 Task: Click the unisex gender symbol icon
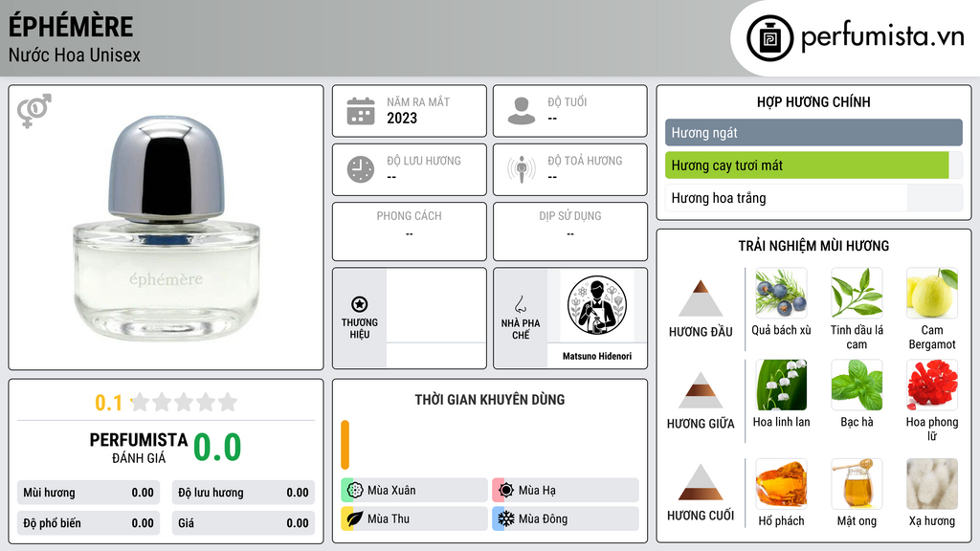(34, 111)
